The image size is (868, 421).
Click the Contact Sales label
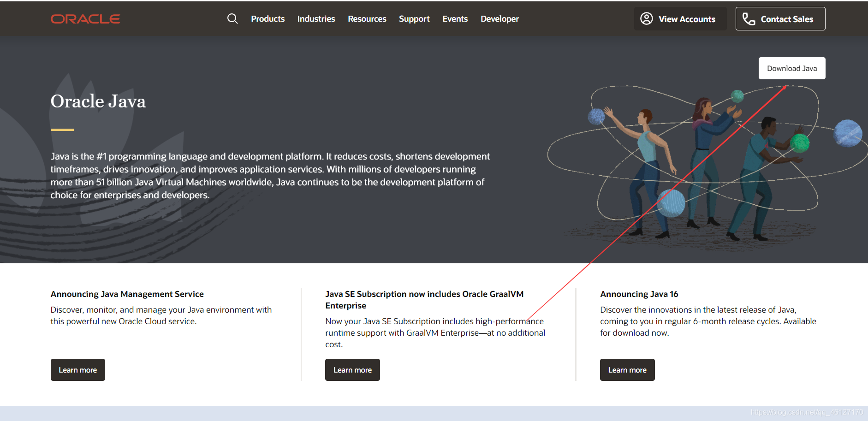(x=787, y=19)
